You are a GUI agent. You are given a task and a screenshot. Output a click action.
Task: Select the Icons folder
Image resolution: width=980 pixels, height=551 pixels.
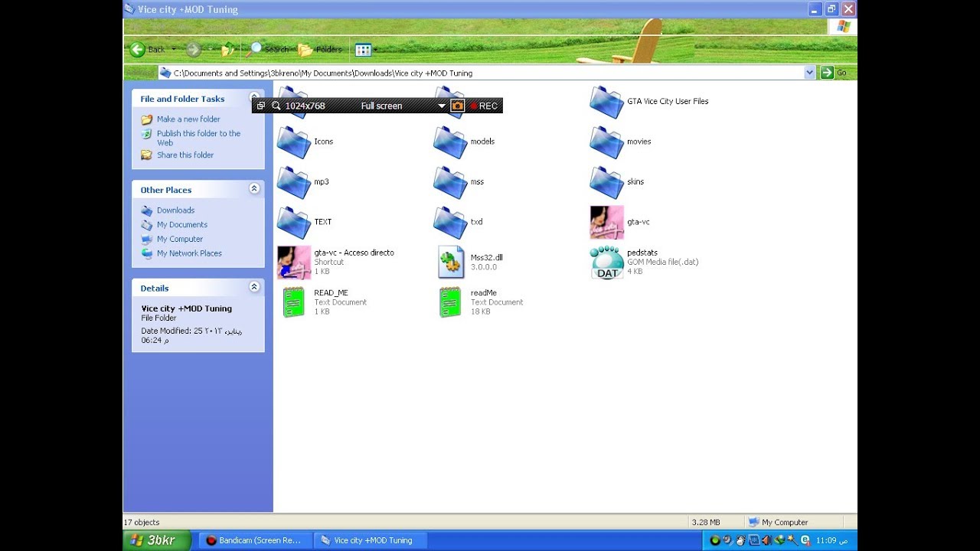click(x=305, y=142)
